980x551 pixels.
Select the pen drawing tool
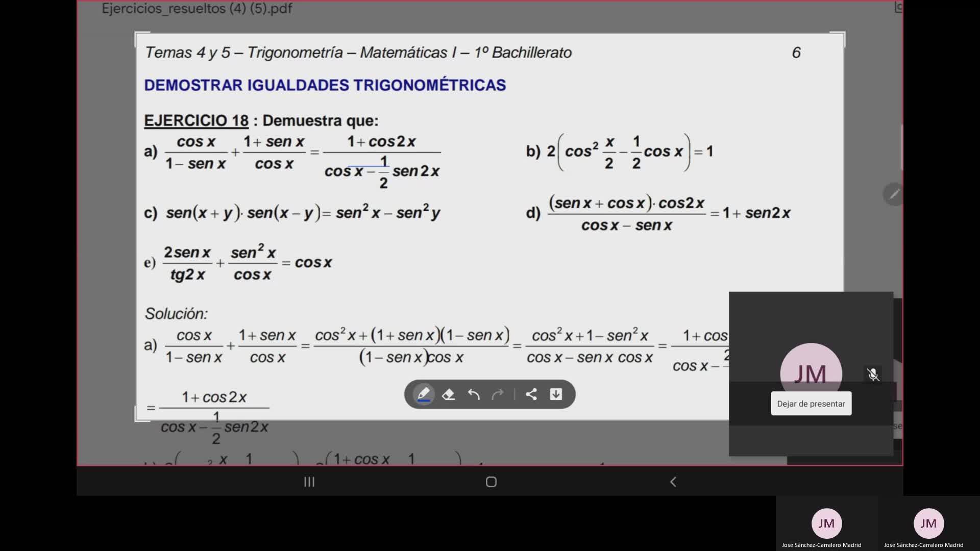424,394
